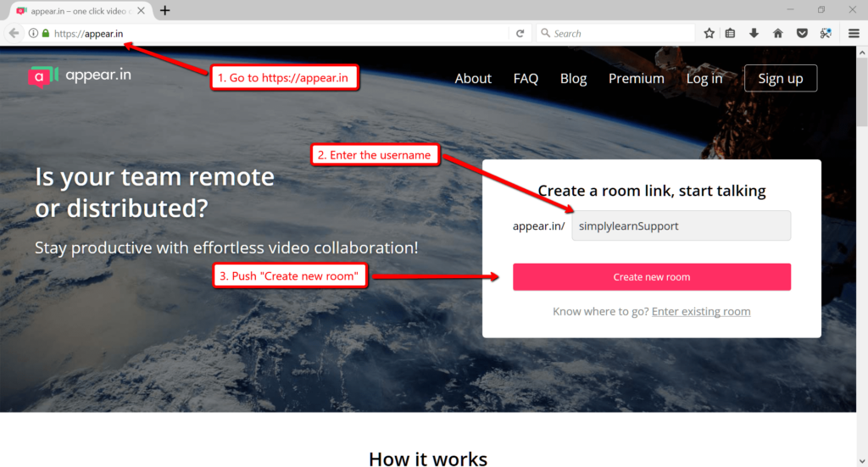Show site information via the green padlock
The height and width of the screenshot is (467, 868).
pos(46,33)
